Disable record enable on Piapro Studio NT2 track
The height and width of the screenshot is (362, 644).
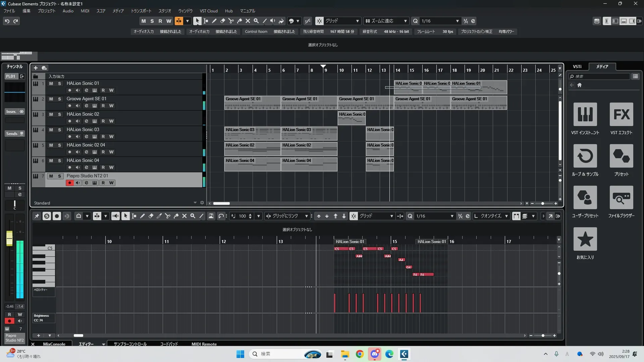coord(69,183)
